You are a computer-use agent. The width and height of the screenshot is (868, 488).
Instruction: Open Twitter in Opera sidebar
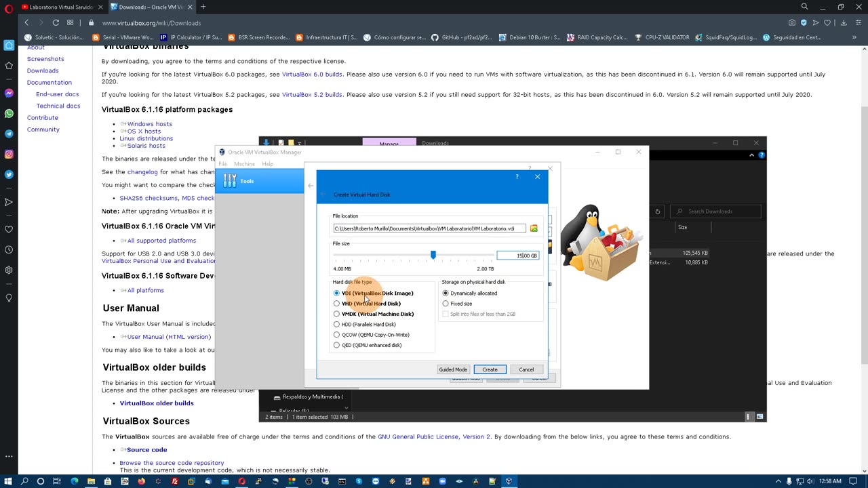9,174
